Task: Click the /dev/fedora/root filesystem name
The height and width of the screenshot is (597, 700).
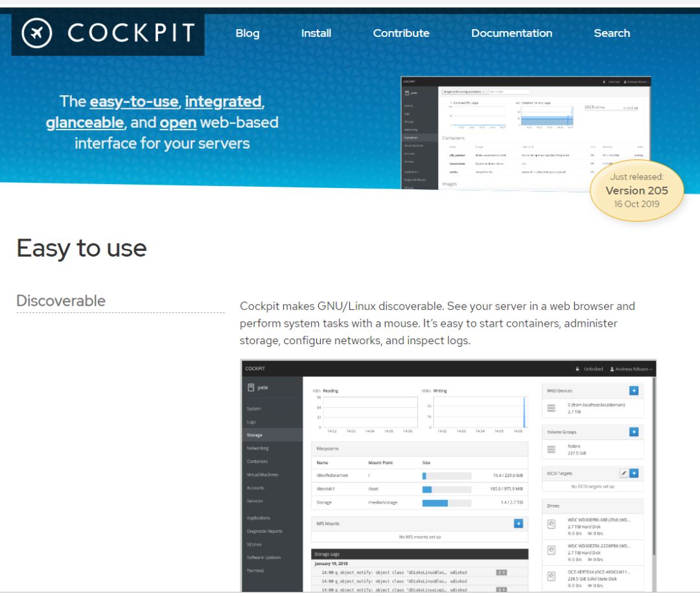Action: (x=332, y=476)
